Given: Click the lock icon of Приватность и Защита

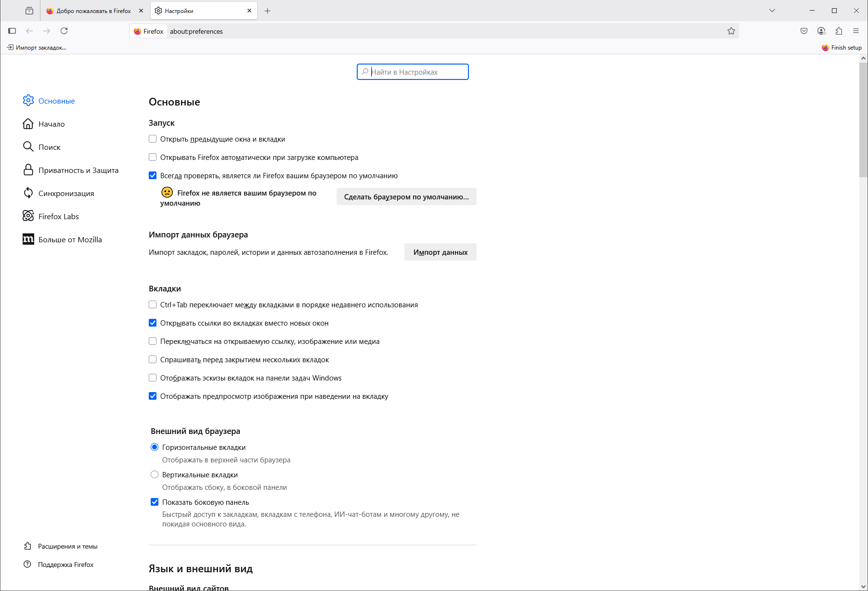Looking at the screenshot, I should pos(28,170).
